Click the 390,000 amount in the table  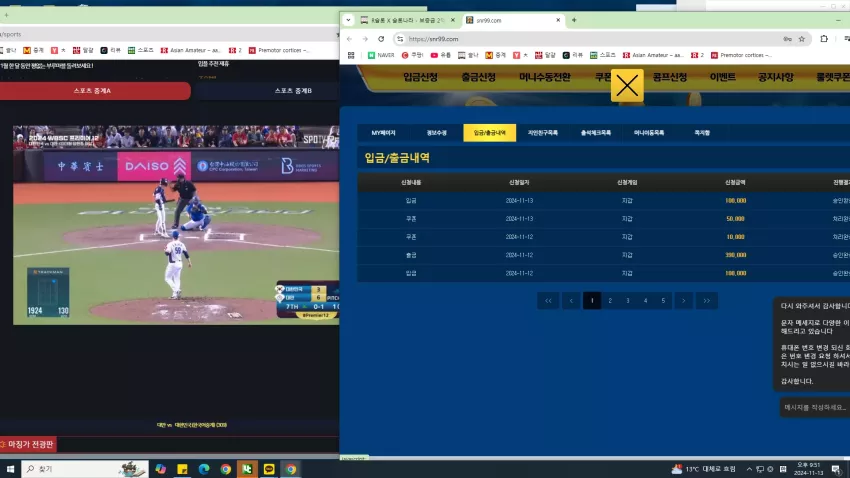(x=736, y=255)
